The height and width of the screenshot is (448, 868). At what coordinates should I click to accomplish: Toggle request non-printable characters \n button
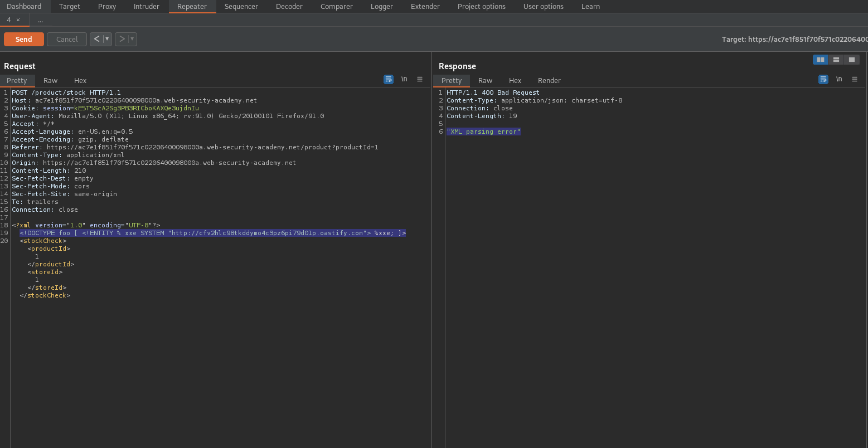[404, 80]
